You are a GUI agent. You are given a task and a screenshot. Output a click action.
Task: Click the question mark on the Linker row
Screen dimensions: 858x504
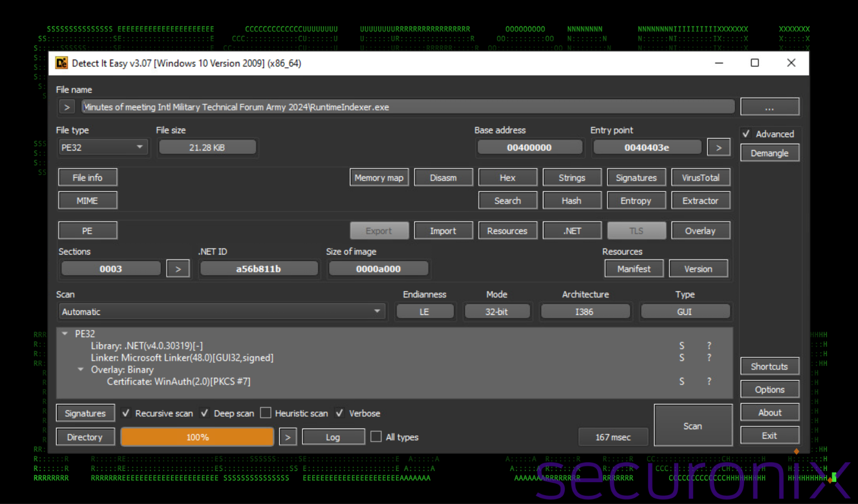[709, 358]
